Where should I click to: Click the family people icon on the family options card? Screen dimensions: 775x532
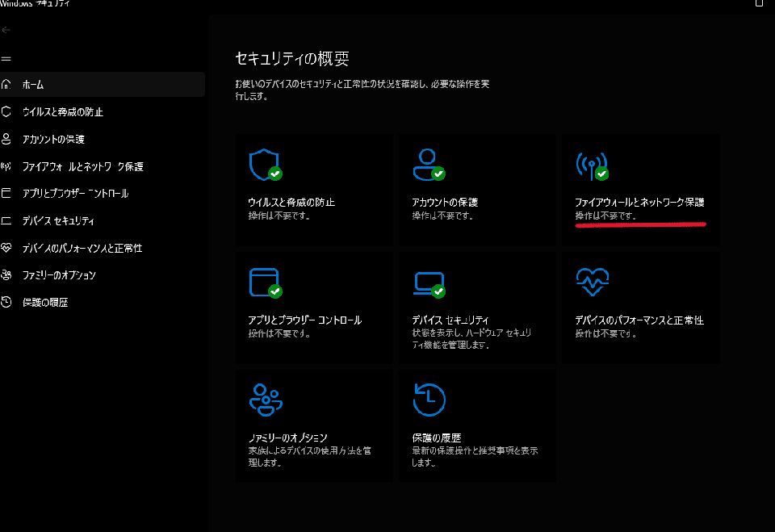coord(266,400)
